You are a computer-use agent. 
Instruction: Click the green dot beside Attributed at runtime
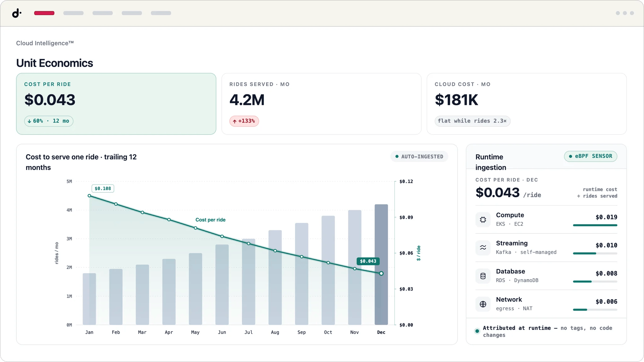[477, 331]
